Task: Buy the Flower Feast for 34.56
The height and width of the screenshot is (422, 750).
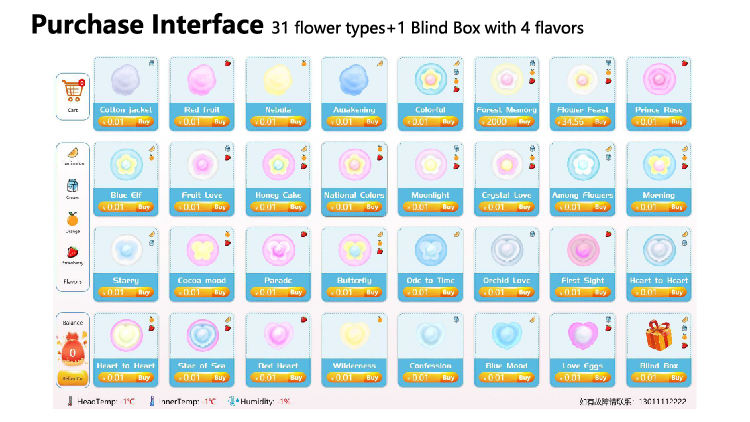Action: pos(603,122)
